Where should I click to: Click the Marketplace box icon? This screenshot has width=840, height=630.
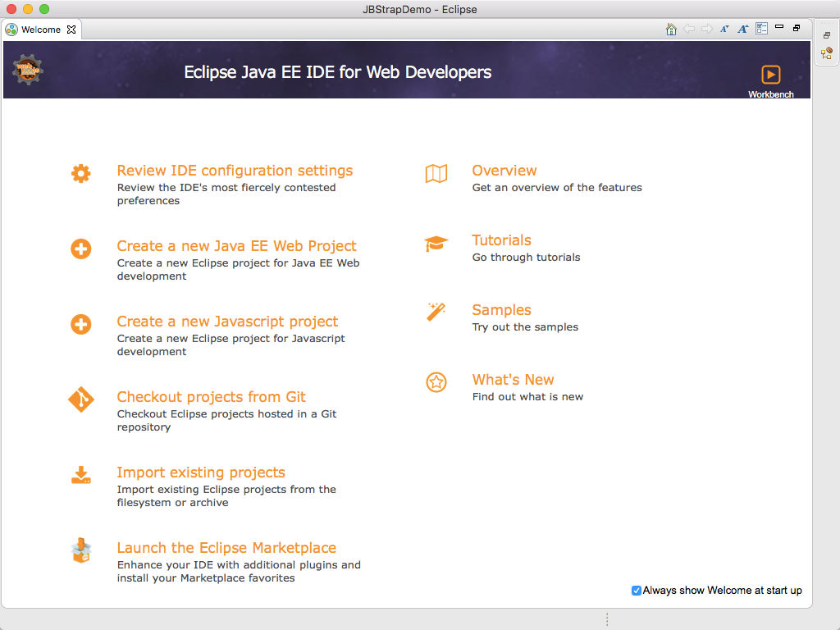(81, 550)
